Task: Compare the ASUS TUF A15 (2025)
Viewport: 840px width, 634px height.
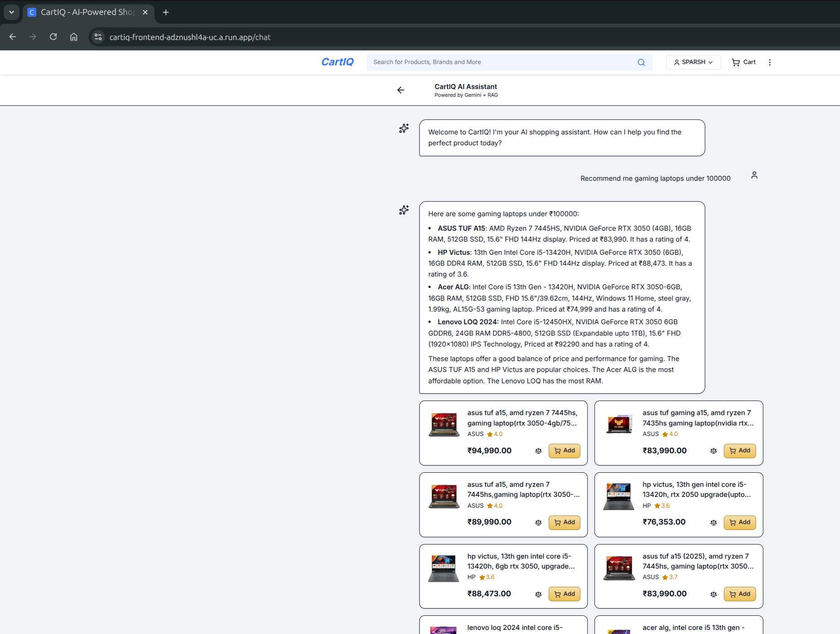Action: (x=713, y=594)
